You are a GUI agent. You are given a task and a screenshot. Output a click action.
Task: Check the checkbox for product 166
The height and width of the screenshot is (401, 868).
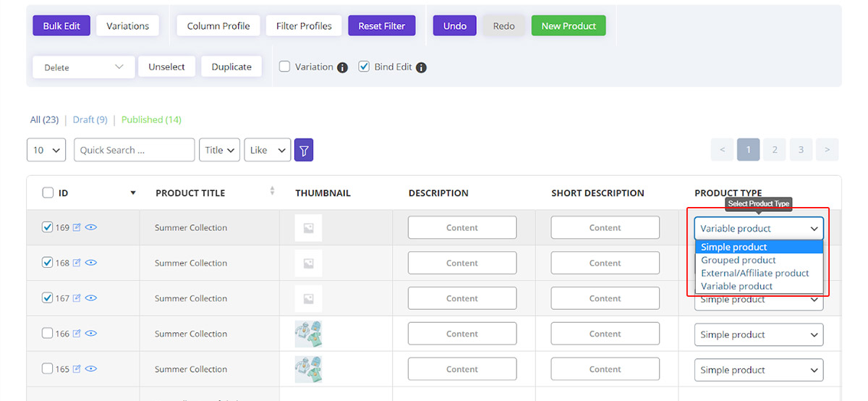[x=48, y=334]
